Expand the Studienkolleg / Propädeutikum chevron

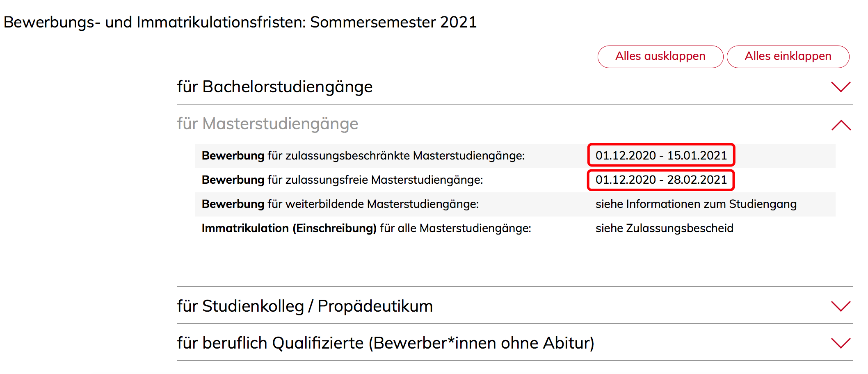click(x=841, y=306)
